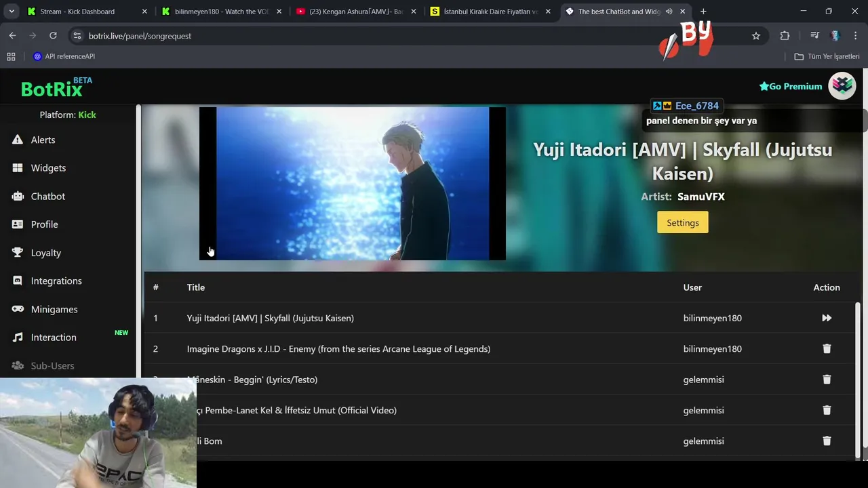Click the Title column header

tap(196, 287)
